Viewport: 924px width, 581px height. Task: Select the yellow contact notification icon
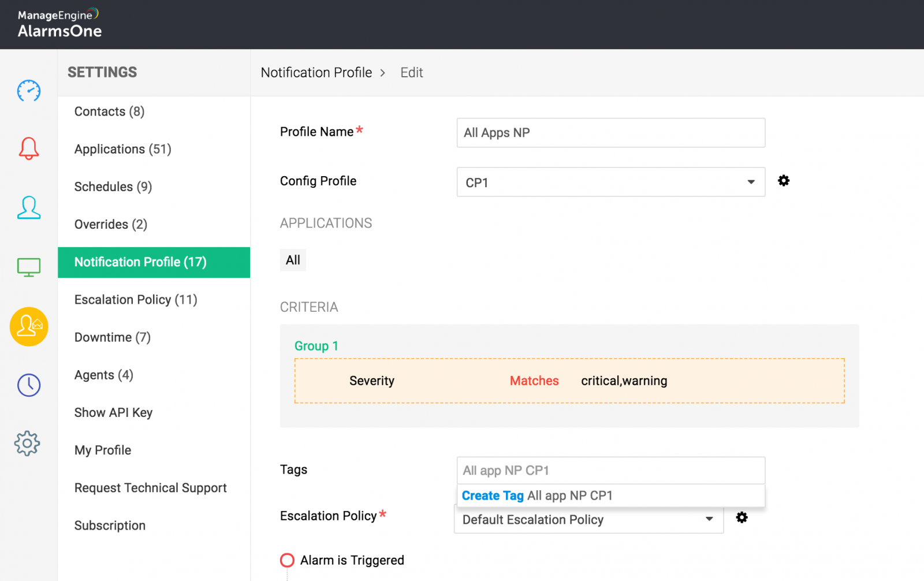pos(29,327)
